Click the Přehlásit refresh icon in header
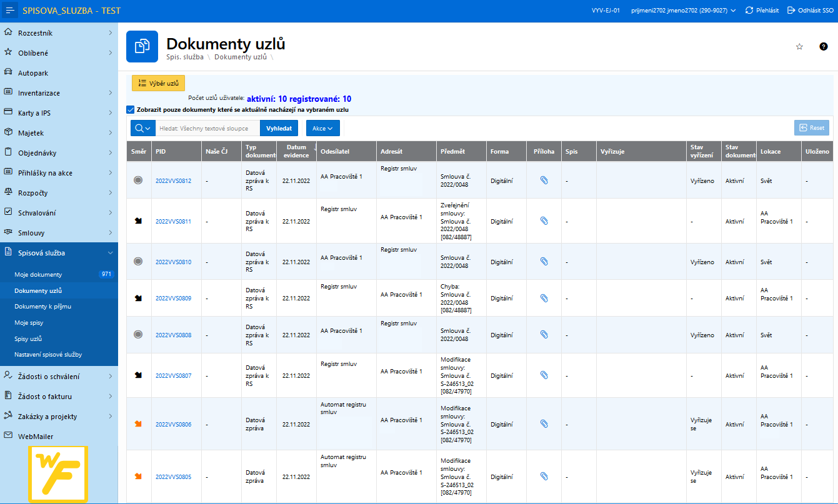Viewport: 838px width, 504px height. 749,11
